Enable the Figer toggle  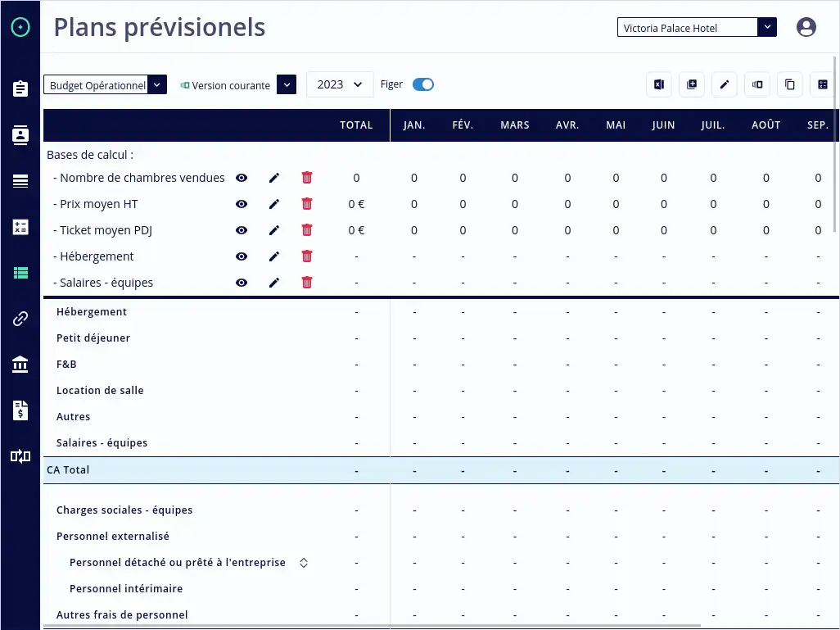coord(422,84)
